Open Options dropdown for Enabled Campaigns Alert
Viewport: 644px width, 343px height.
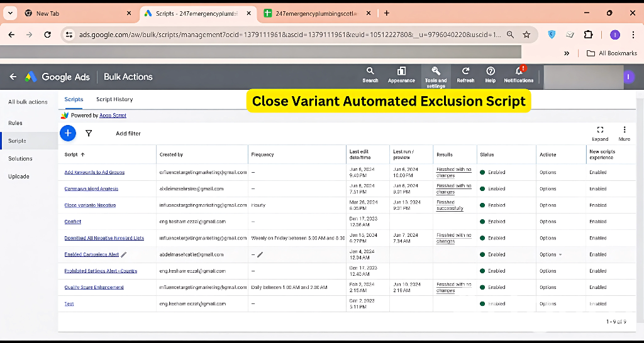(x=550, y=254)
